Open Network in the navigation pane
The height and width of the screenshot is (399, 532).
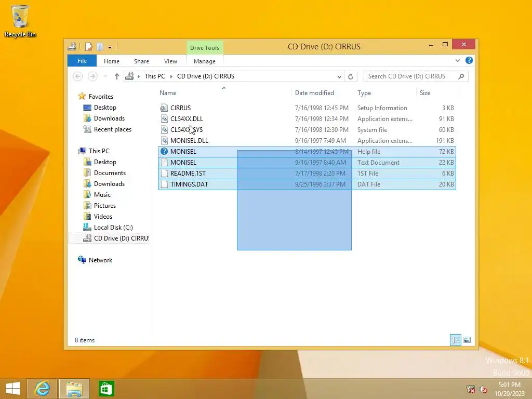click(100, 260)
